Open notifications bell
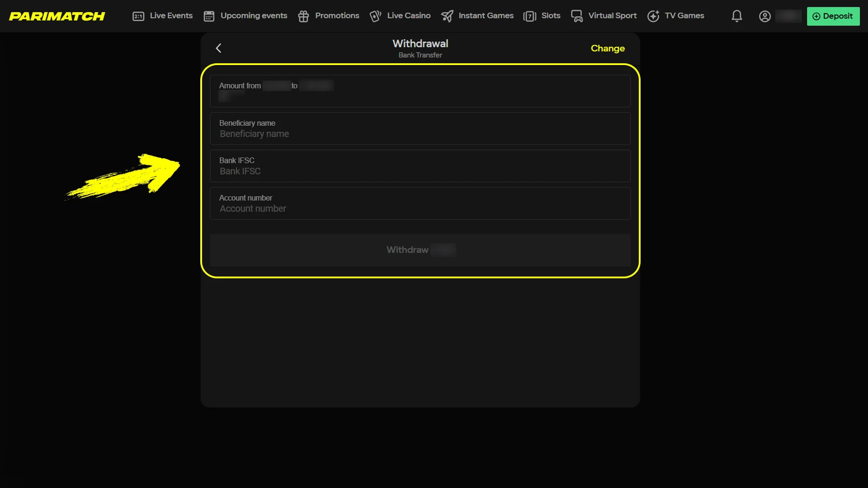 737,16
